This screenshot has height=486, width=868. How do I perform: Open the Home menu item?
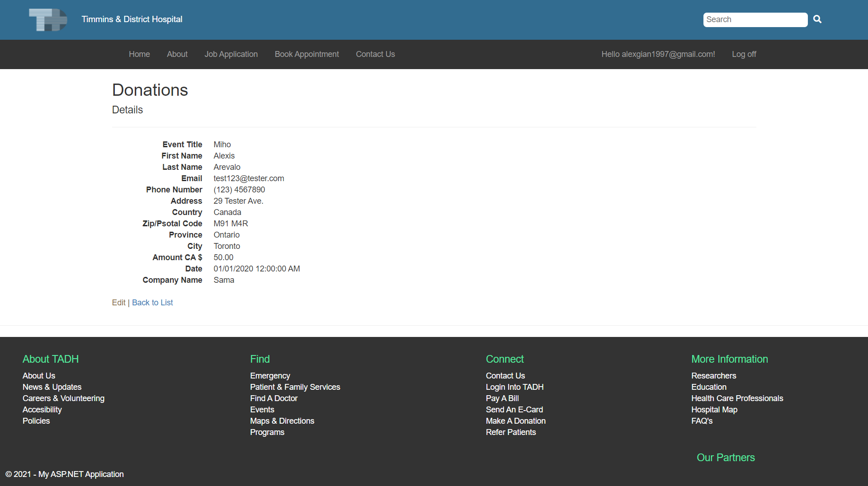coord(139,54)
